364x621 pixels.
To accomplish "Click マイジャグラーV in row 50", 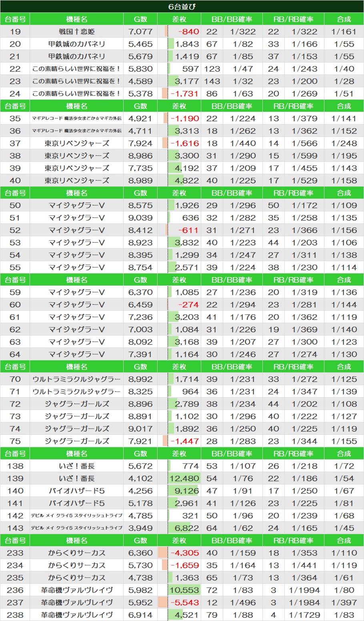I will coord(76,205).
